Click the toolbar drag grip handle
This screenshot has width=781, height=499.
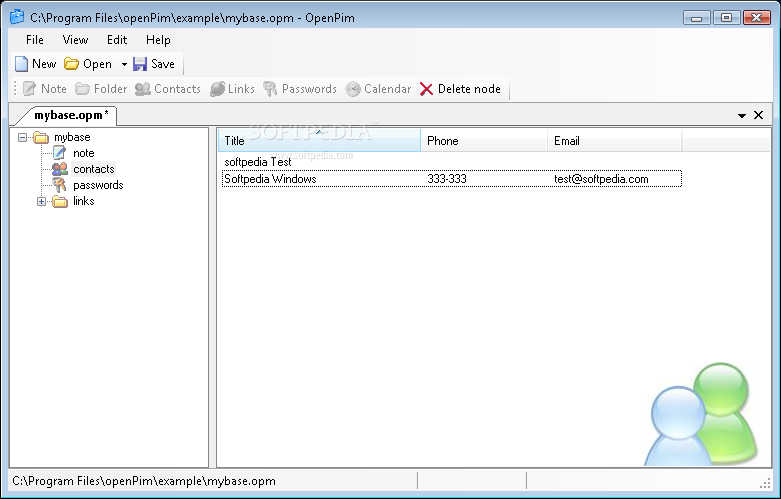15,89
